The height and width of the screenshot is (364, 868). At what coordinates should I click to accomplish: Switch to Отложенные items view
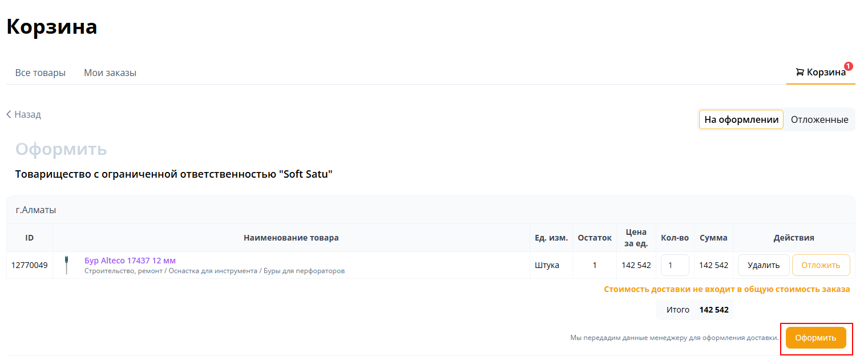(x=819, y=119)
